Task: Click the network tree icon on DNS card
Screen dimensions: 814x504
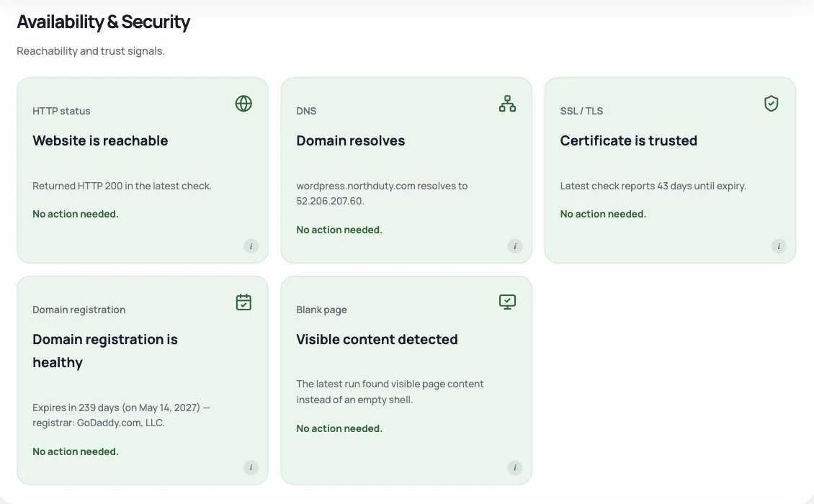Action: (507, 103)
